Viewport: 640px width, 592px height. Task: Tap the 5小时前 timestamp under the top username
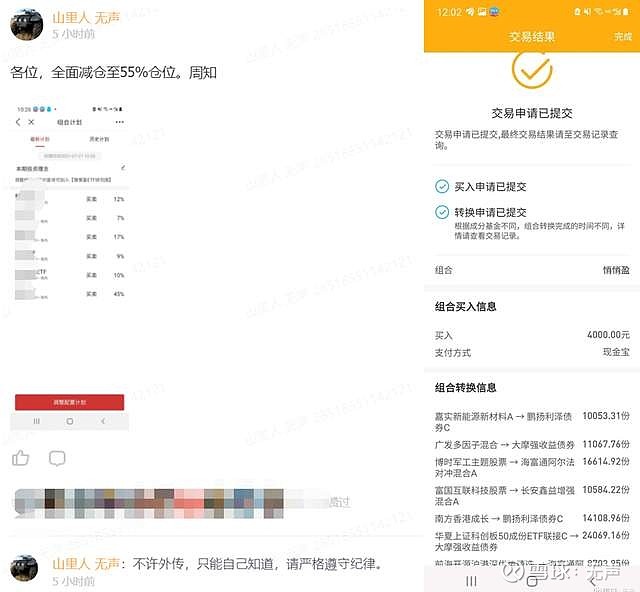pyautogui.click(x=73, y=34)
